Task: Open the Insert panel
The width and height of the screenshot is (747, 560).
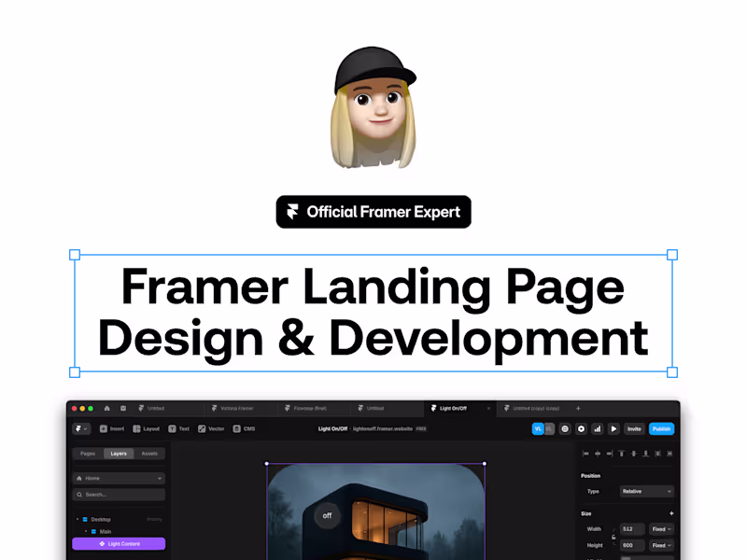Action: [112, 428]
